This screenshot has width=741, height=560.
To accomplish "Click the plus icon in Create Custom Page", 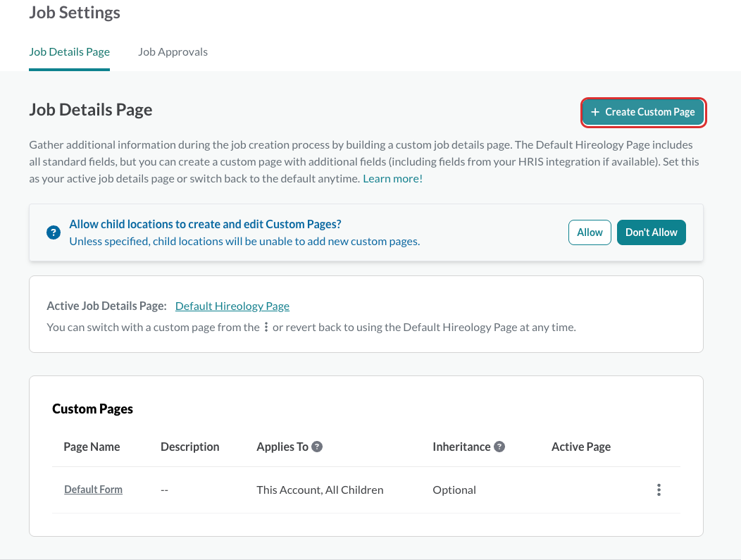I will 595,112.
